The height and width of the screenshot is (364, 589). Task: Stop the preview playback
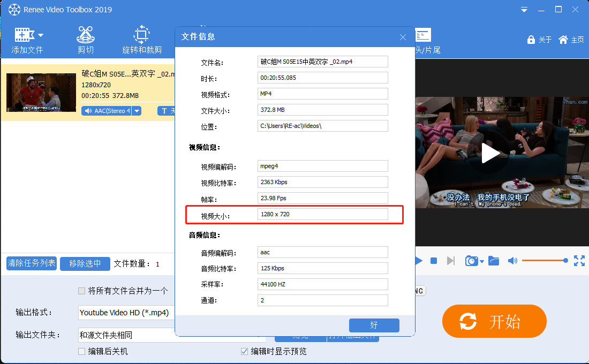click(434, 261)
